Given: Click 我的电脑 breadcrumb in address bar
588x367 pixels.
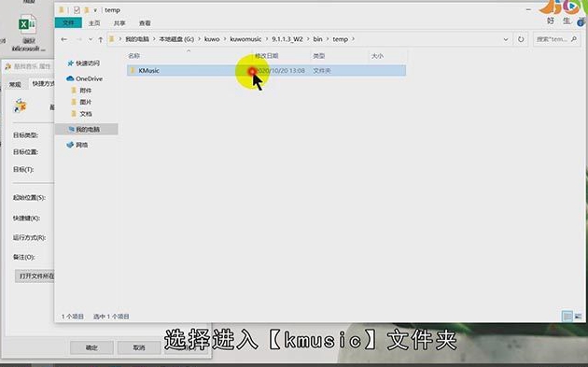Looking at the screenshot, I should 137,39.
